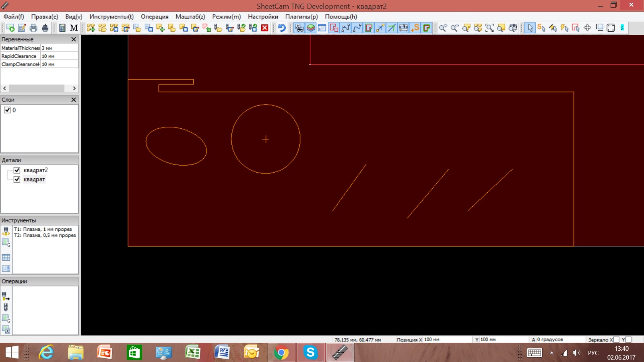The height and width of the screenshot is (362, 644).
Task: Open the Плагины(p) menu
Action: [301, 16]
